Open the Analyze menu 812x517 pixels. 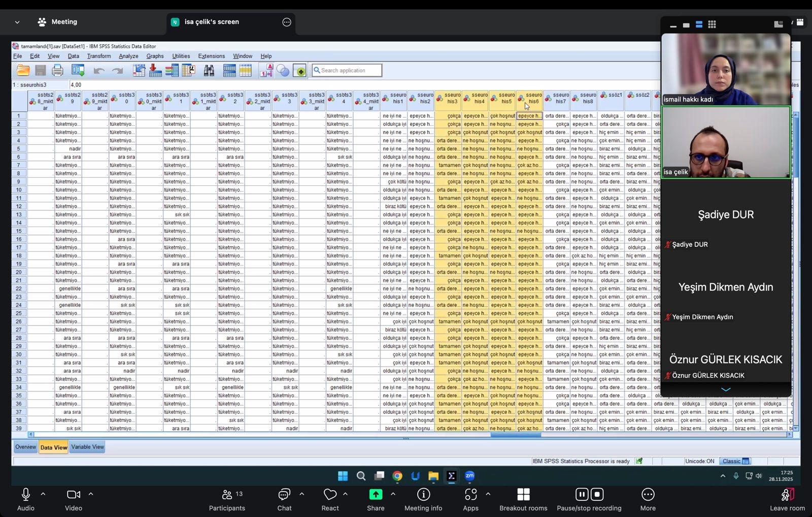pyautogui.click(x=128, y=56)
